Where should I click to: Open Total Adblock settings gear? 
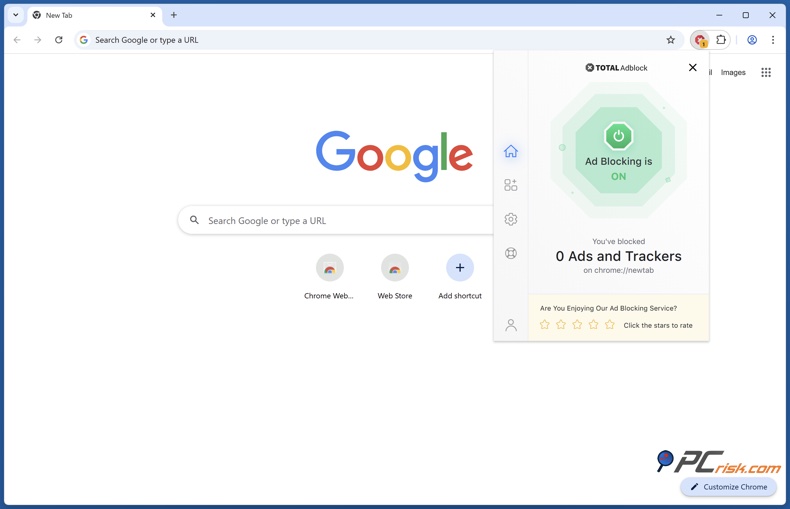511,219
